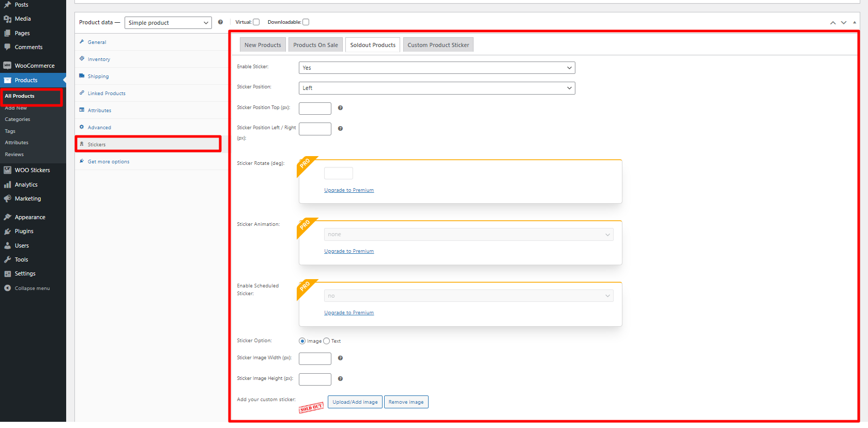
Task: Click the Sticker Rotate degree field
Action: coord(339,173)
